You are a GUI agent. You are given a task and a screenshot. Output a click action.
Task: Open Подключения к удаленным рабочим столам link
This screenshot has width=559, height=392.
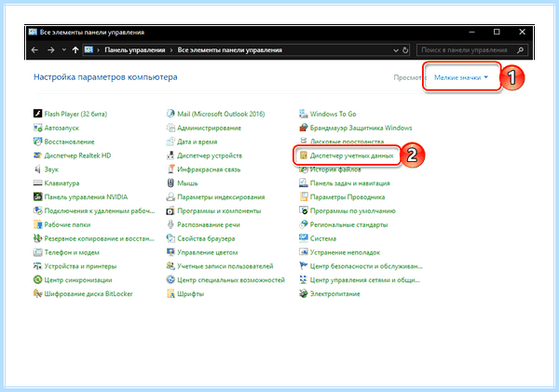[100, 210]
